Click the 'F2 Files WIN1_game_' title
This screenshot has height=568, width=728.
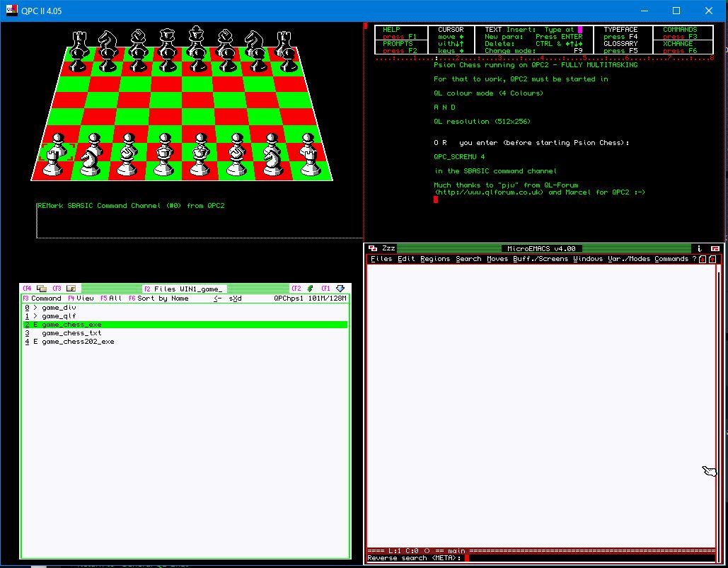point(183,289)
